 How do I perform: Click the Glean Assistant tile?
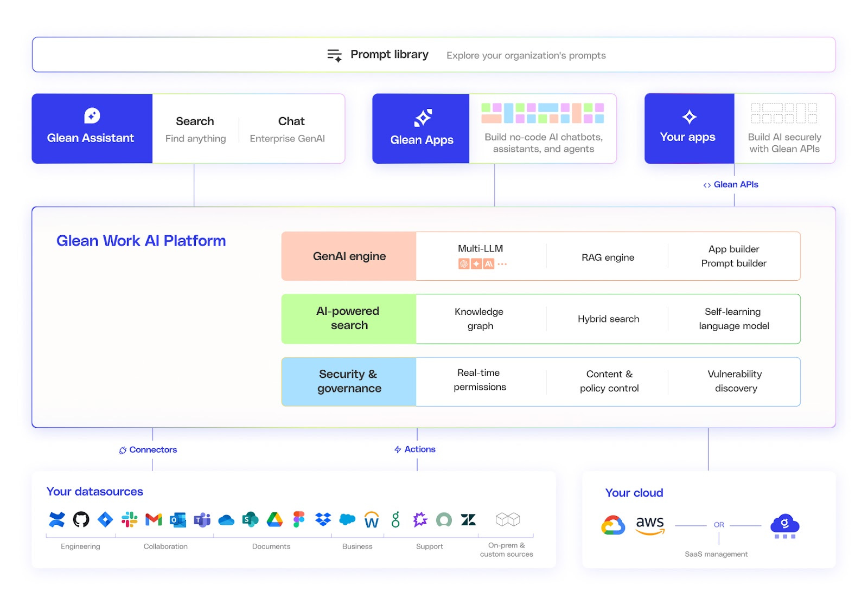click(91, 128)
